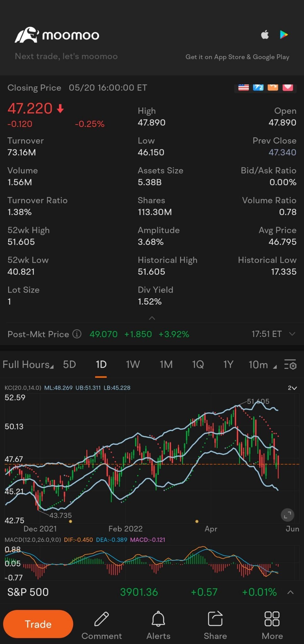Open the Google Play icon
304x644 pixels.
(x=284, y=35)
